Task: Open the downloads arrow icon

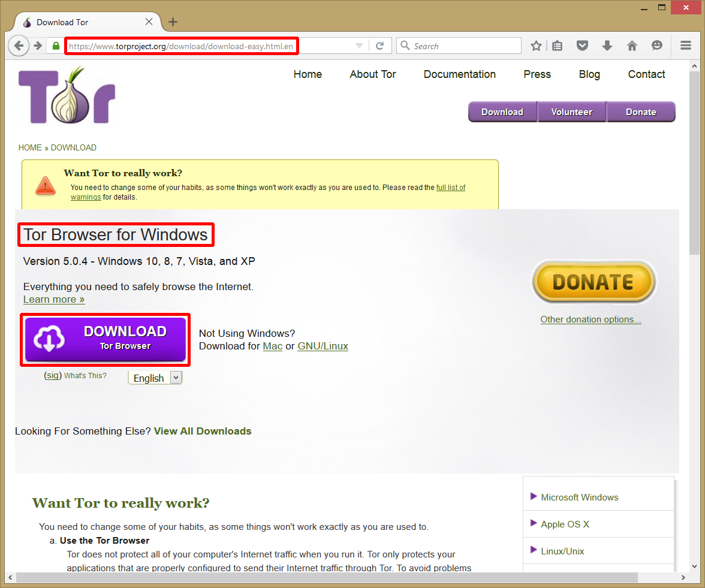Action: click(x=607, y=46)
